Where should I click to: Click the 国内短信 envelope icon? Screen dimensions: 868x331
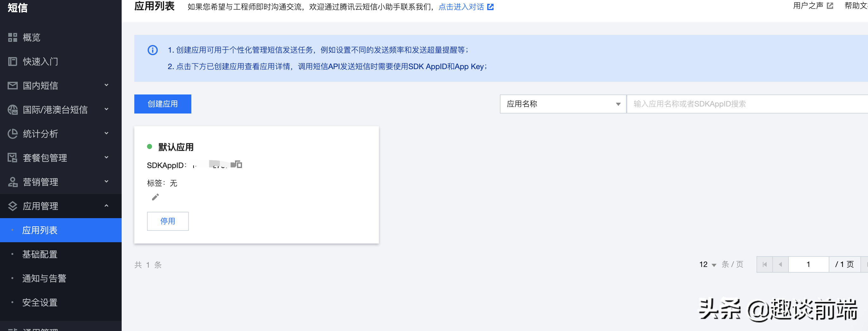pyautogui.click(x=12, y=86)
